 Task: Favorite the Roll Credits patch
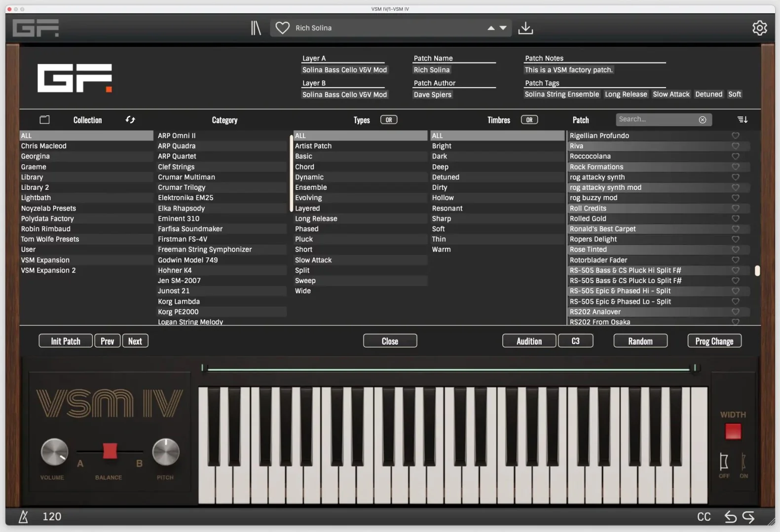click(x=735, y=208)
